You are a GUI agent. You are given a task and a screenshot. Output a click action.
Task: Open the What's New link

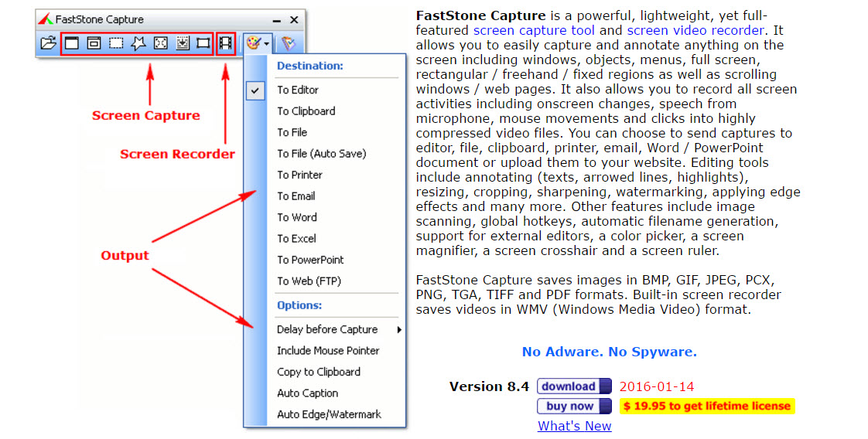(x=575, y=426)
